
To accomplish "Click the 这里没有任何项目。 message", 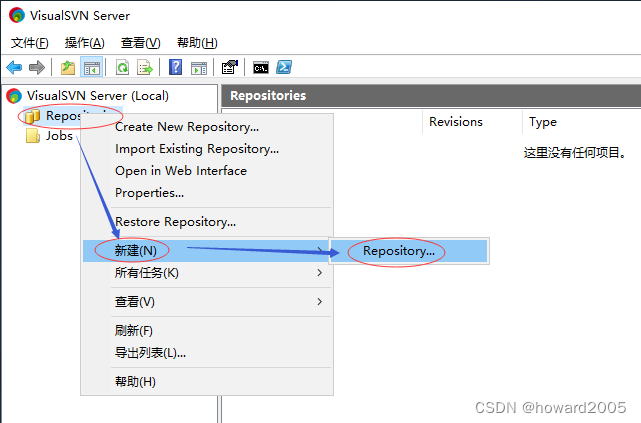I will pyautogui.click(x=575, y=153).
